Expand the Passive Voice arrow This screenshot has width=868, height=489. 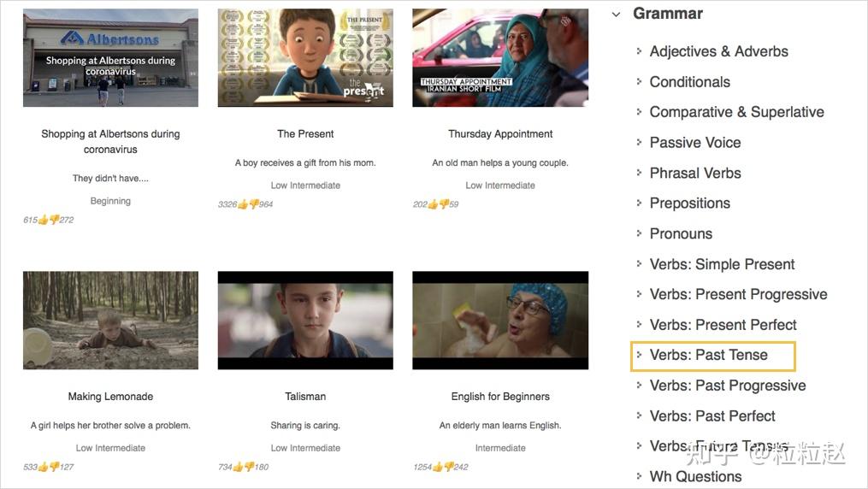coord(639,142)
